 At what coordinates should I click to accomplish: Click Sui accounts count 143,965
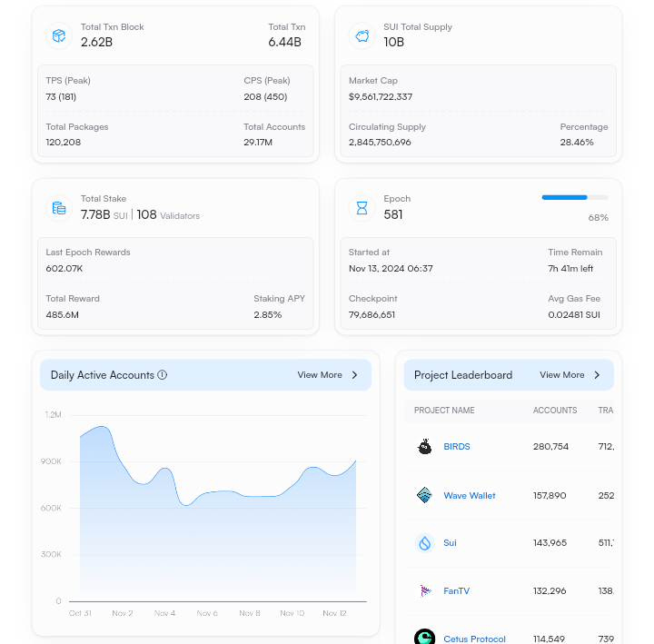550,542
